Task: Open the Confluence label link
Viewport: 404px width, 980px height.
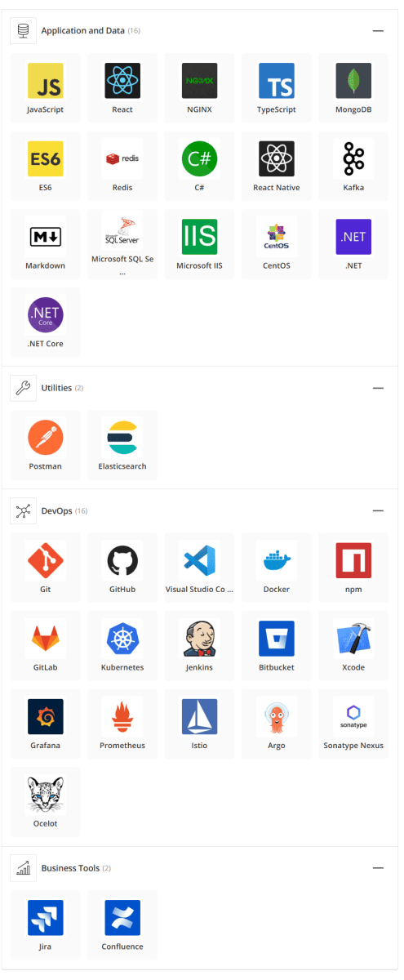Action: [122, 947]
